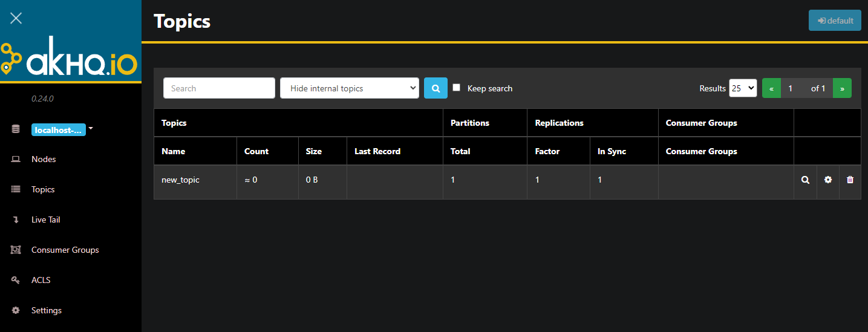Go to previous page with the « button
Screen dimensions: 868x332
point(771,88)
